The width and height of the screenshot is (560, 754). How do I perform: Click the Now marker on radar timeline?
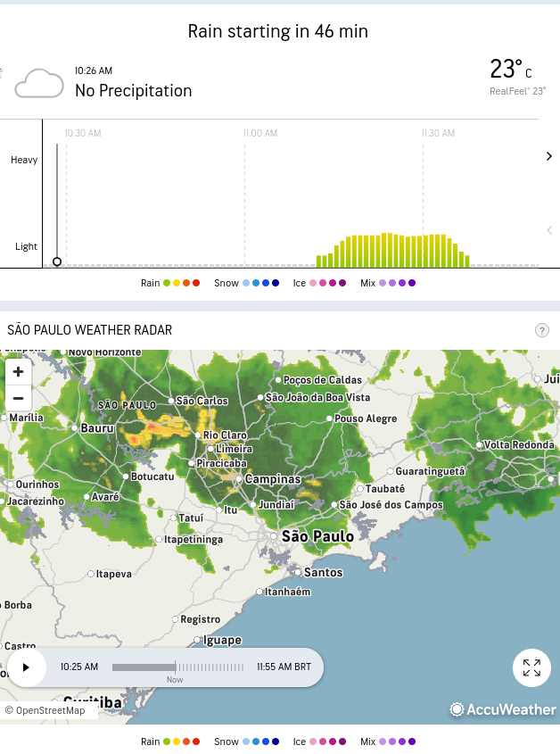click(175, 679)
